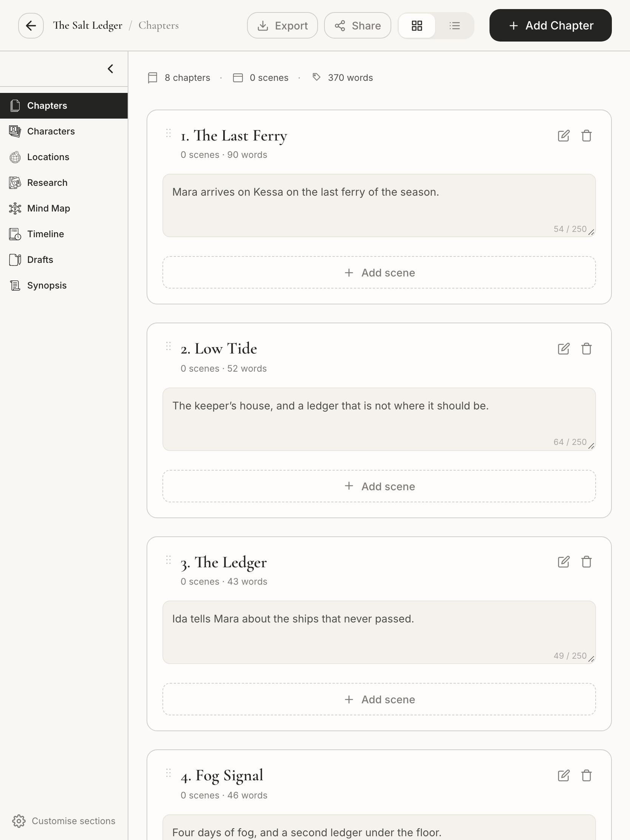This screenshot has height=840, width=630.
Task: Export the manuscript
Action: point(282,25)
